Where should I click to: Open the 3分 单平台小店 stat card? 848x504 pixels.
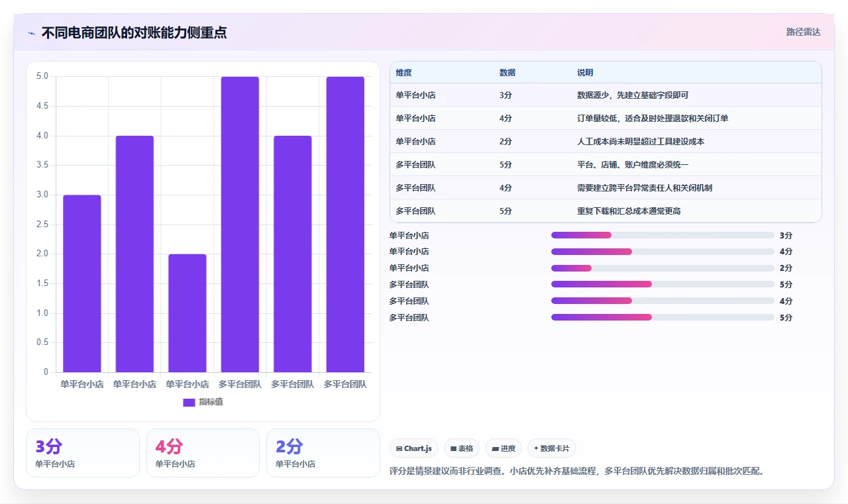83,453
